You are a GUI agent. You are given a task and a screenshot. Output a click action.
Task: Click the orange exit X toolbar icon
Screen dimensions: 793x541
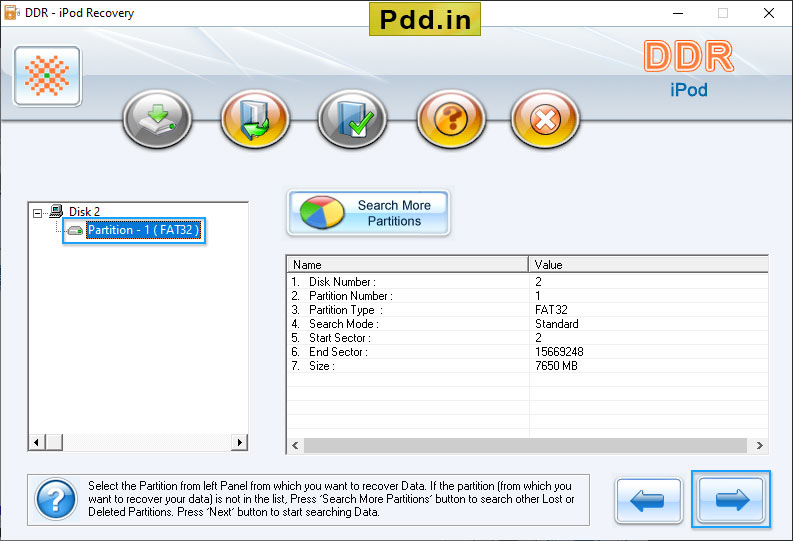[545, 119]
